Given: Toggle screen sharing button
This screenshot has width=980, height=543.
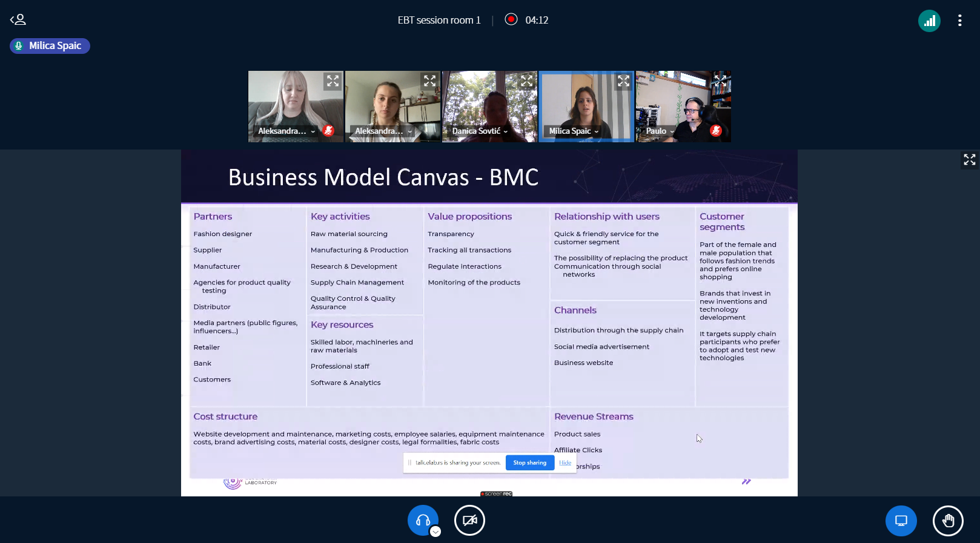Looking at the screenshot, I should [901, 521].
